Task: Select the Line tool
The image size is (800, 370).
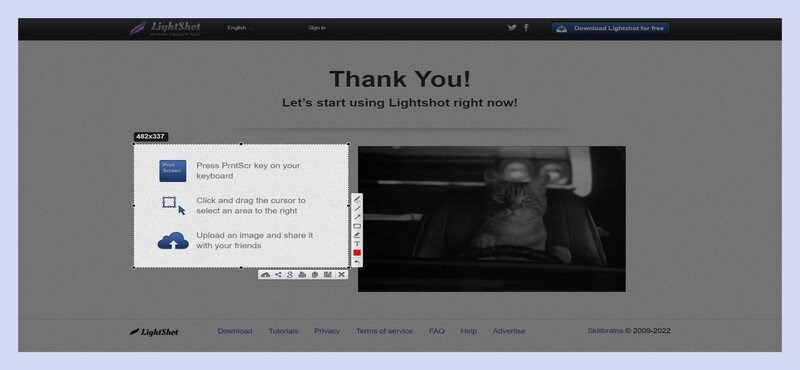Action: click(x=357, y=208)
